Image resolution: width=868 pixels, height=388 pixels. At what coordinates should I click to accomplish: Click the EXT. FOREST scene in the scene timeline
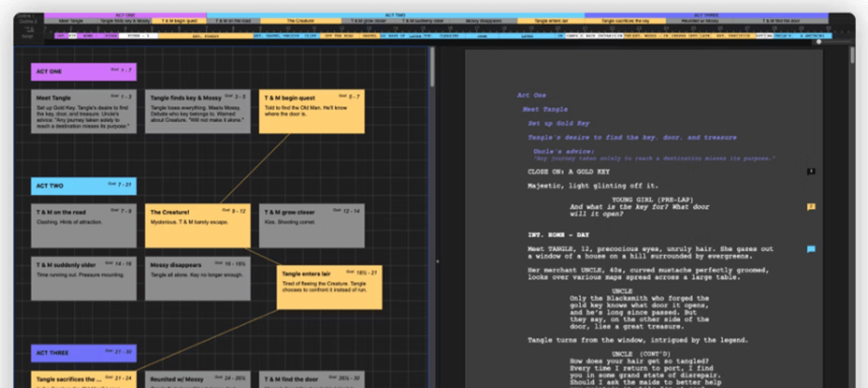point(205,36)
